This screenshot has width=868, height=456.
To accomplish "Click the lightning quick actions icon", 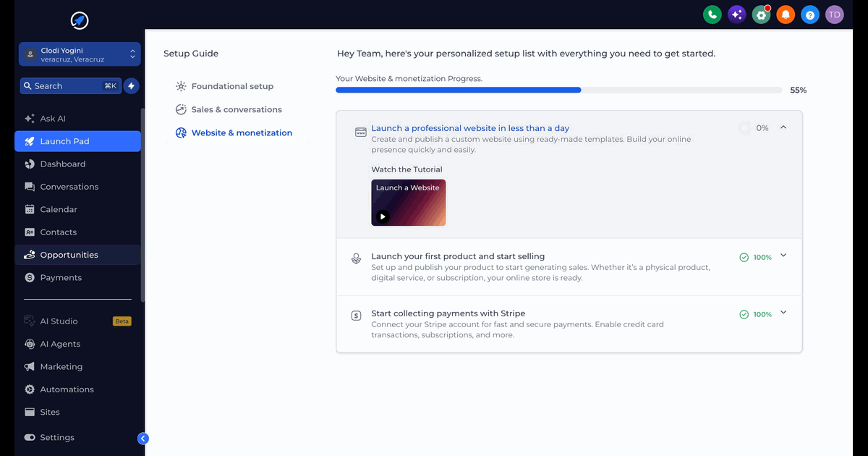I will [x=131, y=86].
